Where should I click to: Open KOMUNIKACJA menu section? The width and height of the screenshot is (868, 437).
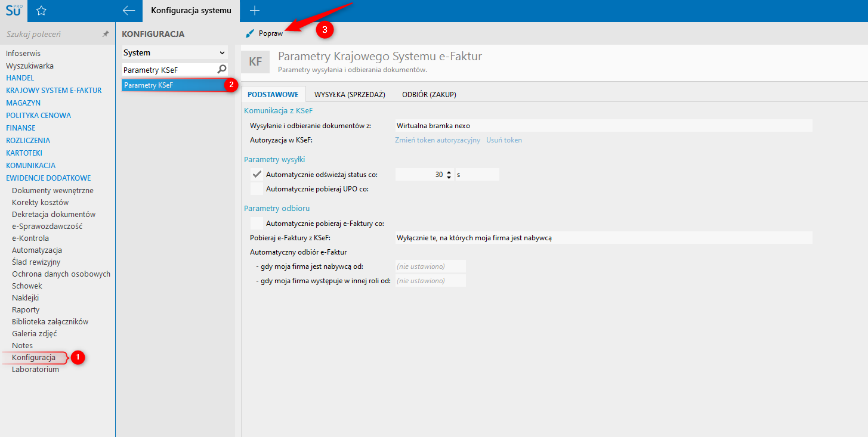pos(30,166)
